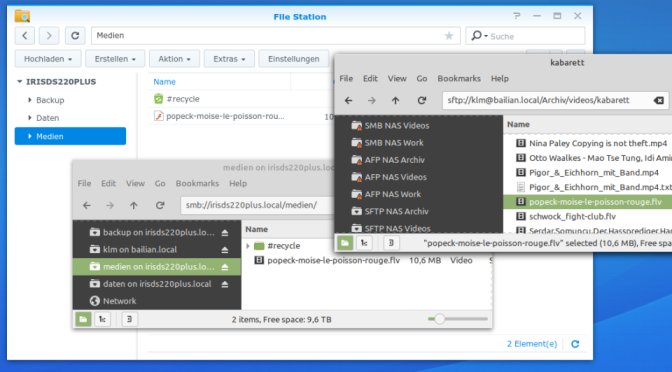
Task: Select Pigor_&_Eichhorn_mit_Band.mp4 video file
Action: tap(594, 173)
